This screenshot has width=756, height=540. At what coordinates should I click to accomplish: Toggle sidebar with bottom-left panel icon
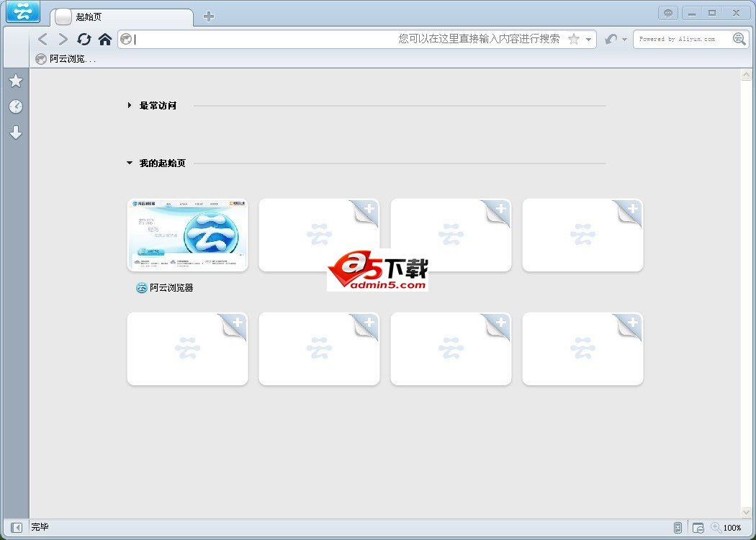[x=16, y=528]
